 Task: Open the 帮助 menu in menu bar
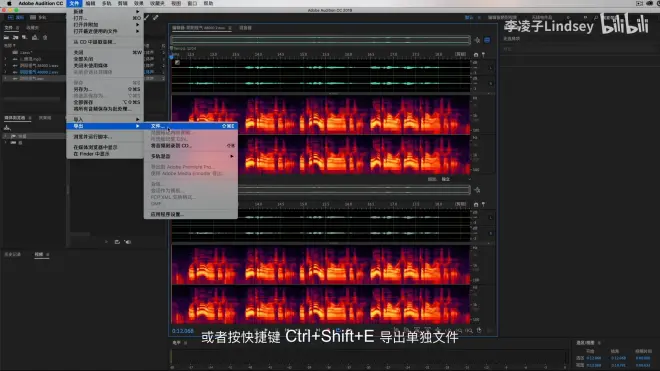pyautogui.click(x=208, y=3)
